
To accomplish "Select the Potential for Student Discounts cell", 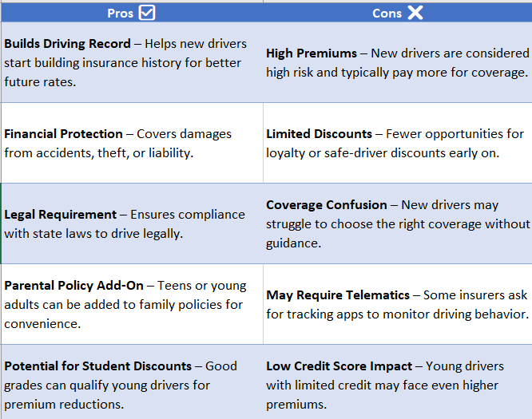I will tap(132, 382).
